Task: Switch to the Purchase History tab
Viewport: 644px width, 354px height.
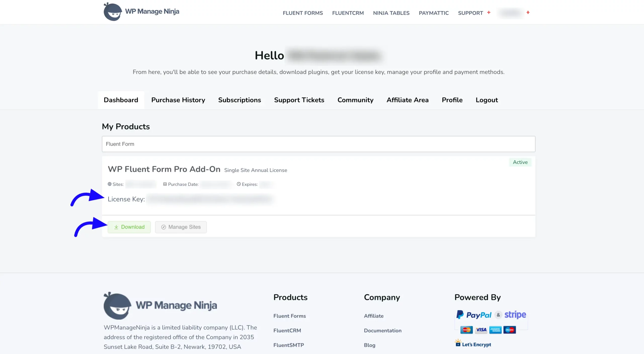Action: coord(178,100)
